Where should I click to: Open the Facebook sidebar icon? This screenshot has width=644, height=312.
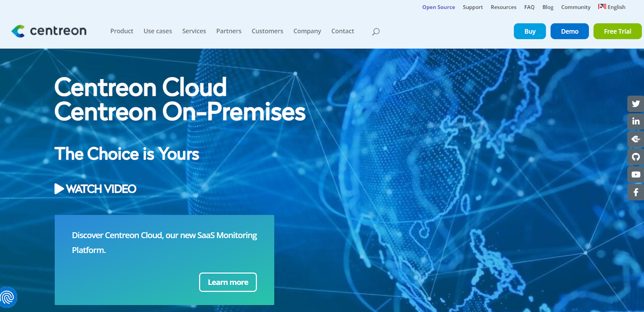636,192
